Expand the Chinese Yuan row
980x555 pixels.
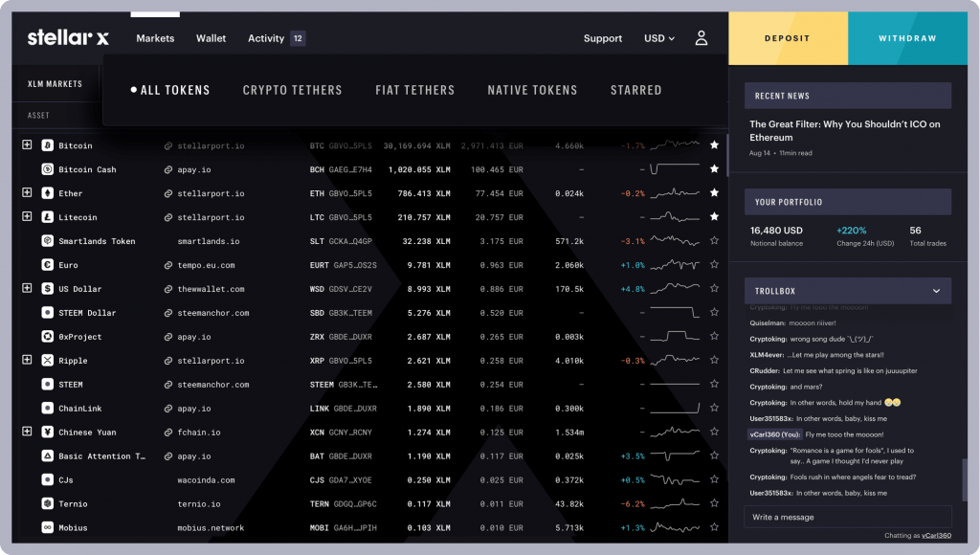point(27,432)
